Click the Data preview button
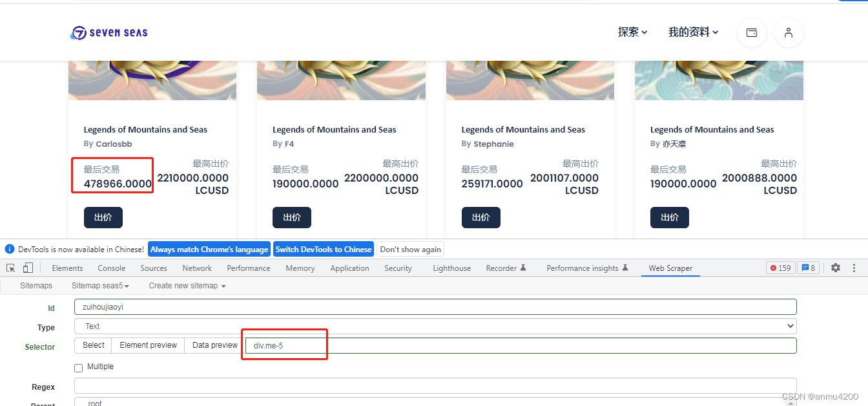Screen dimensions: 868x406 [x=215, y=345]
